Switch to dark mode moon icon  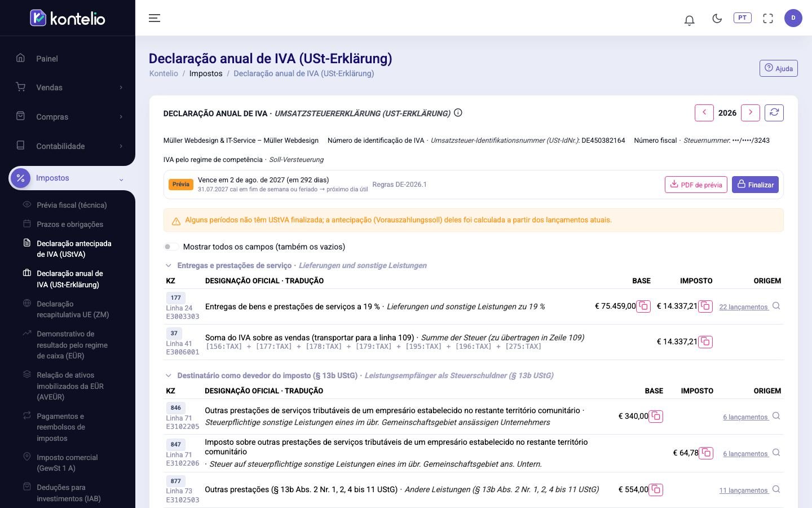click(x=717, y=19)
